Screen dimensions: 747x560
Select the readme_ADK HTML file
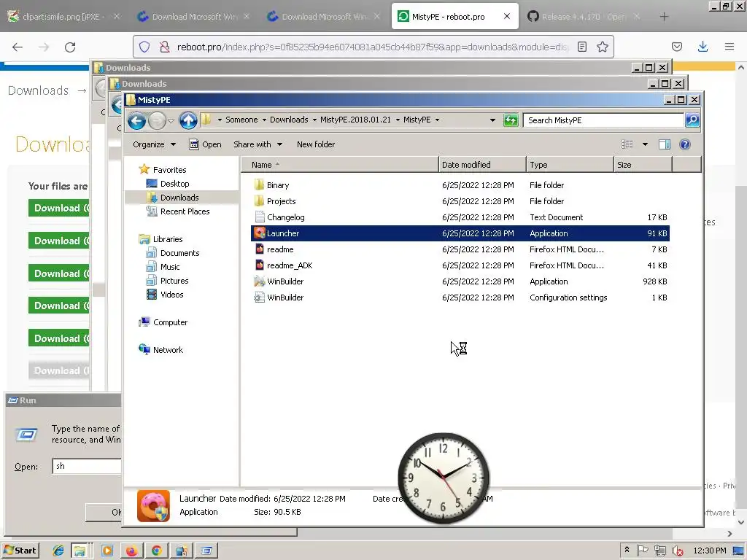[460, 265]
